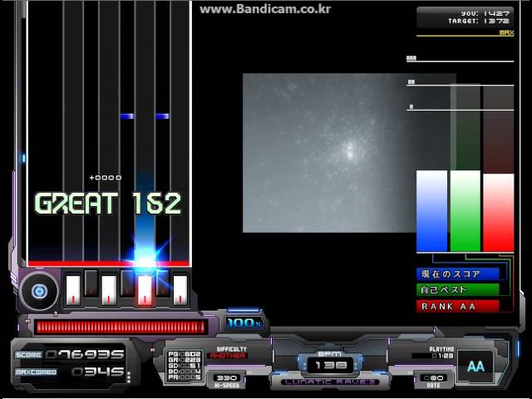Viewport: 532px width, 399px height.
Task: Click the left falling blue note
Action: [x=126, y=116]
